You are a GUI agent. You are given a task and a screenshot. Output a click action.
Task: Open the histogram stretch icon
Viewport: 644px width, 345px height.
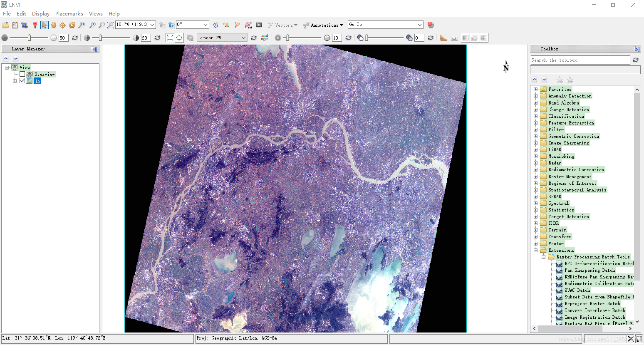click(x=265, y=38)
